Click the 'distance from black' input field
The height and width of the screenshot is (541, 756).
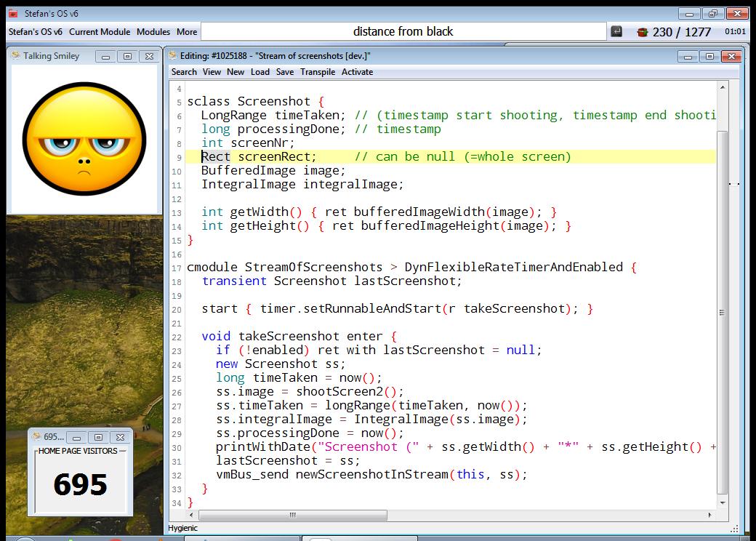[403, 31]
